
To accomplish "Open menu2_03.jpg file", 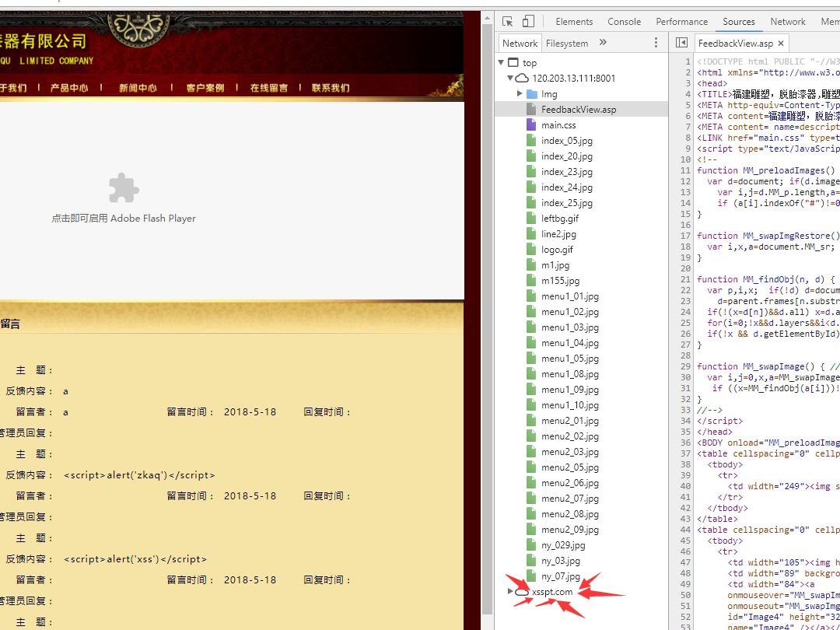I will coord(570,451).
